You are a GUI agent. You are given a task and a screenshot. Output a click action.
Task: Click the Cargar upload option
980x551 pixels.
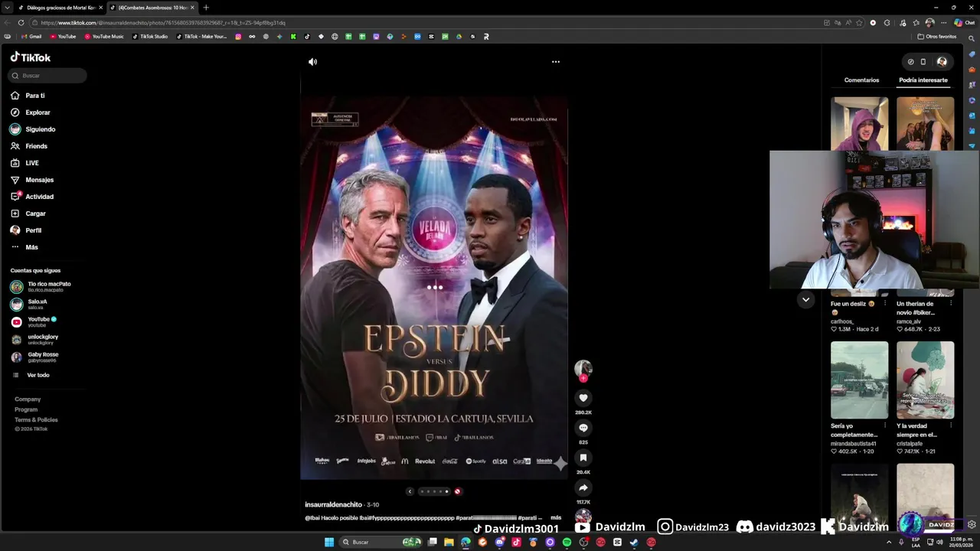(28, 214)
